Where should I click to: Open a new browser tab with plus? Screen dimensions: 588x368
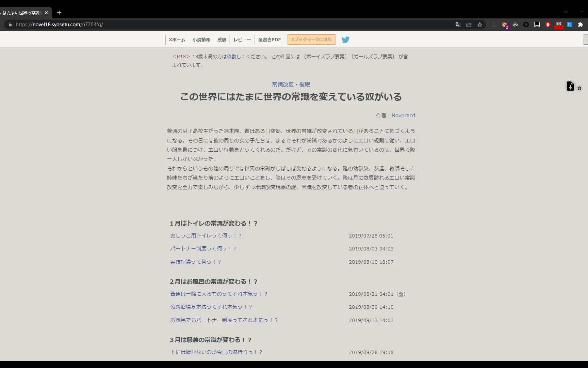[59, 13]
